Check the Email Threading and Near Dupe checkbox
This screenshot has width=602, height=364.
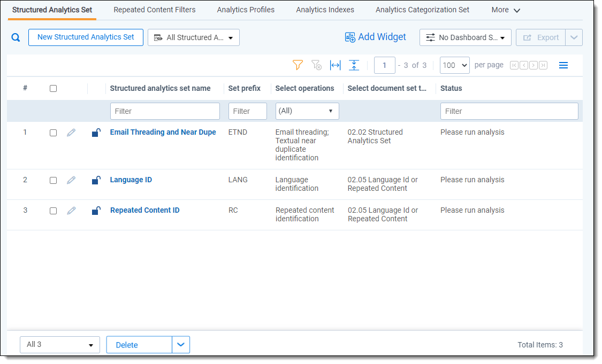click(53, 133)
